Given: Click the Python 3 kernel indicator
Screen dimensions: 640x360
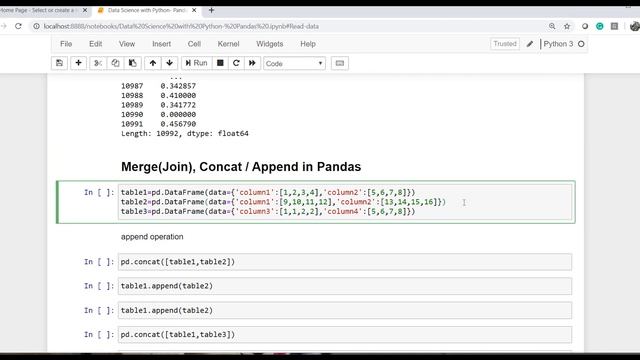Looking at the screenshot, I should click(x=558, y=44).
